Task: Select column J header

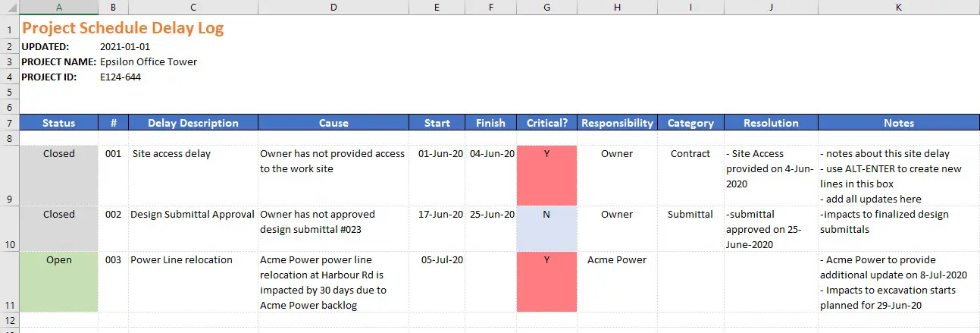Action: tap(771, 7)
